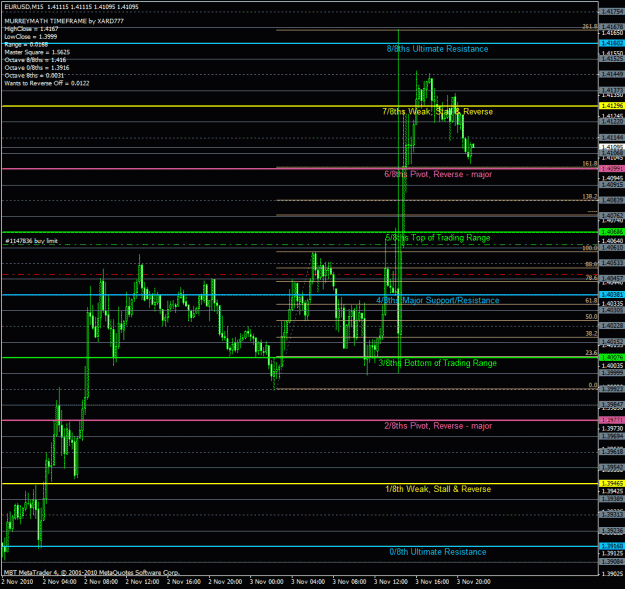
Task: Select the MURREYMATH TIMEFRAME by XARD777 label
Action: (x=64, y=21)
